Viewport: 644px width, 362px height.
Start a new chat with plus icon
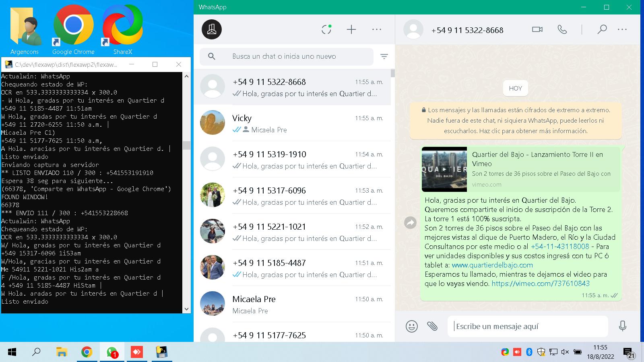(351, 29)
